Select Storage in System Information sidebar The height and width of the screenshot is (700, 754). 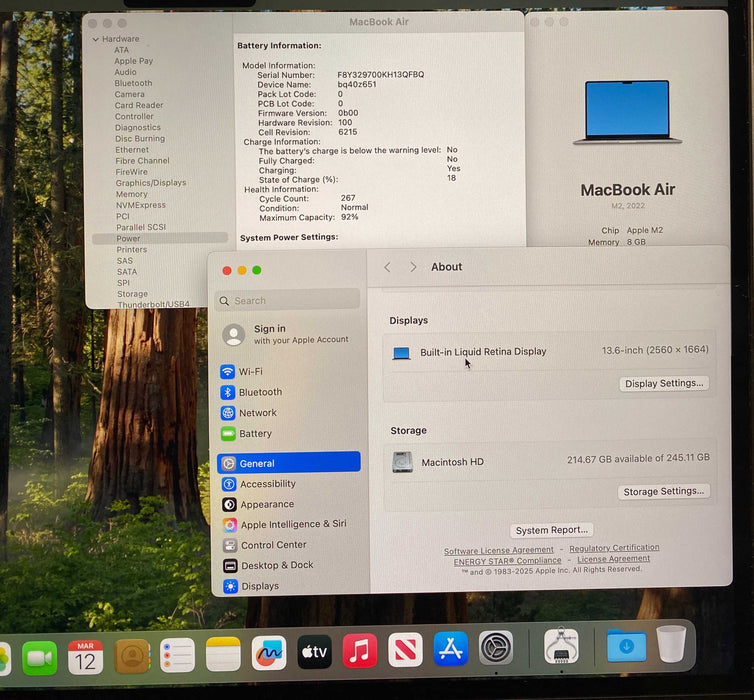point(132,294)
